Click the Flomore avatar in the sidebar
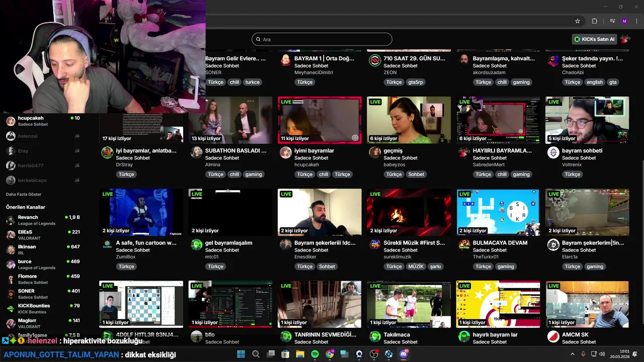 [x=11, y=279]
